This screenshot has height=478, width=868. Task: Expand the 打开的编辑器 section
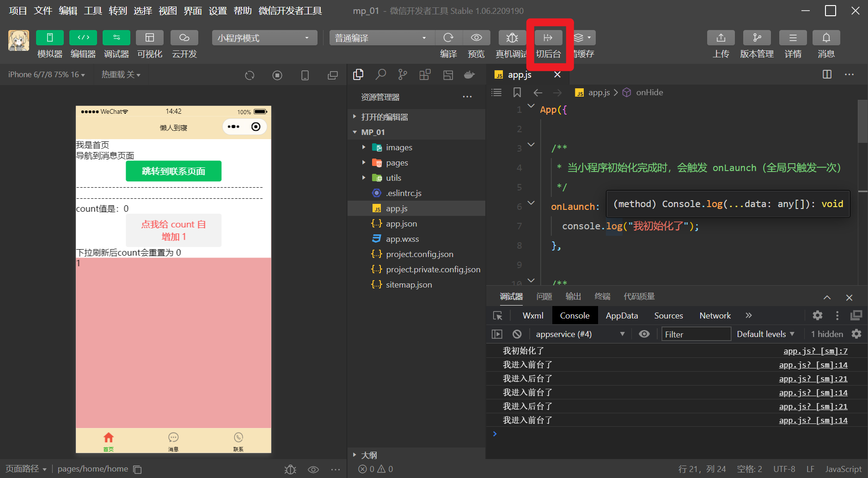(416, 117)
